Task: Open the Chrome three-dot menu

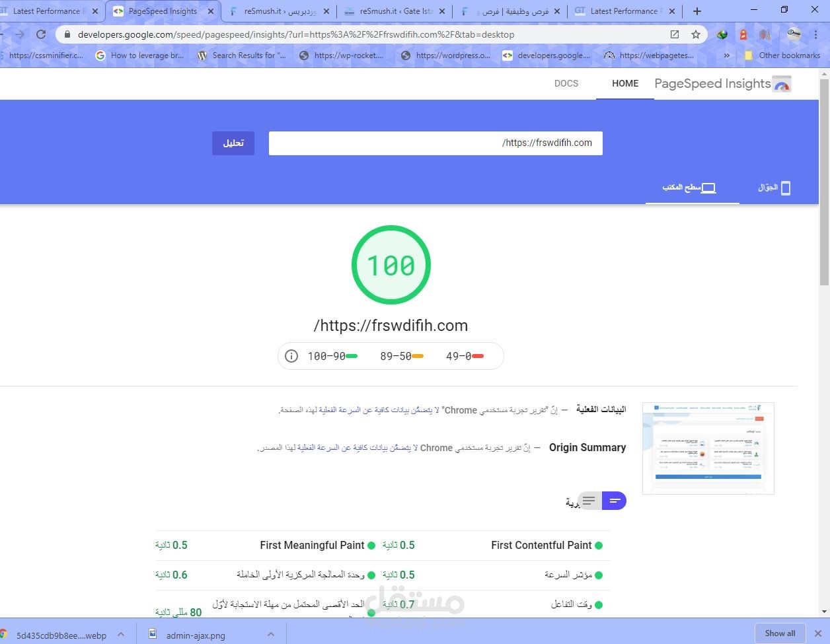Action: (816, 34)
